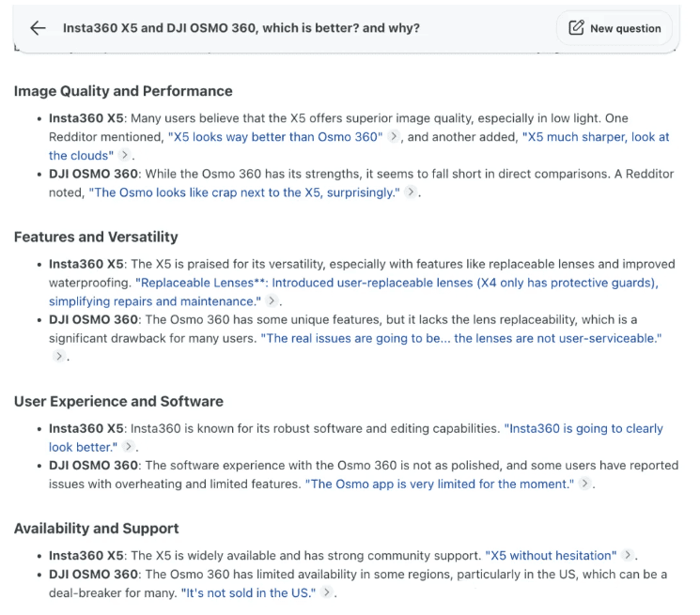Expand source chevron after the Osmo app quote

(x=584, y=484)
